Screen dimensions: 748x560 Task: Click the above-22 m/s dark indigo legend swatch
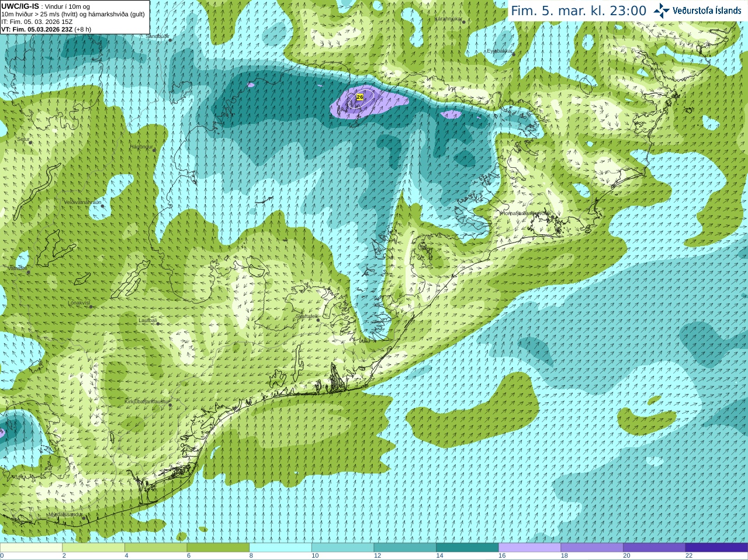[x=716, y=548]
